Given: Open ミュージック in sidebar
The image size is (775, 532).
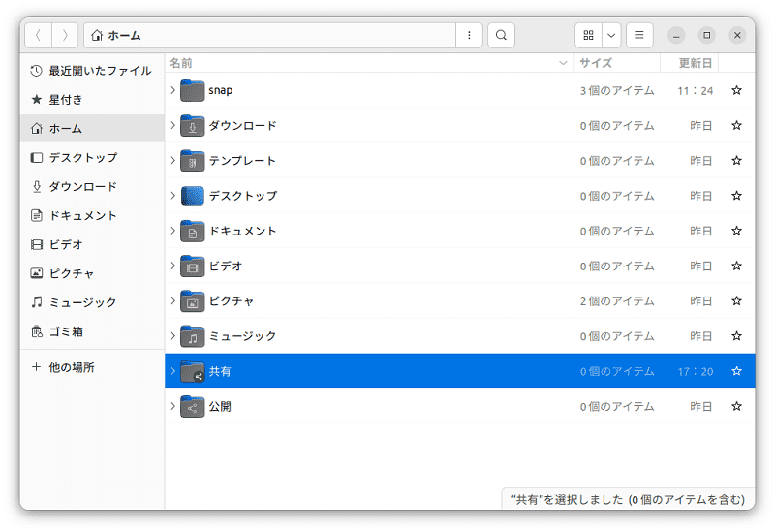Looking at the screenshot, I should click(x=92, y=302).
